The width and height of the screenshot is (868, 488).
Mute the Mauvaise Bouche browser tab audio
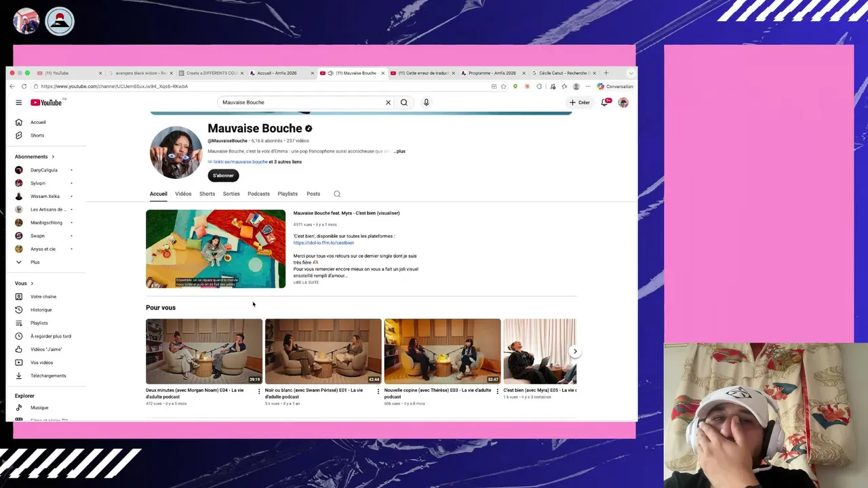(330, 73)
